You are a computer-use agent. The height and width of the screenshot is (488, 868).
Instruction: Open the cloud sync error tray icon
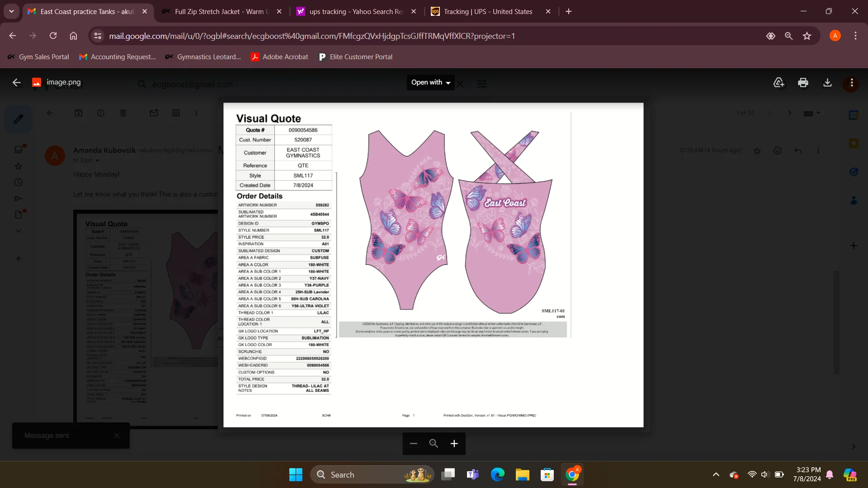(x=734, y=474)
